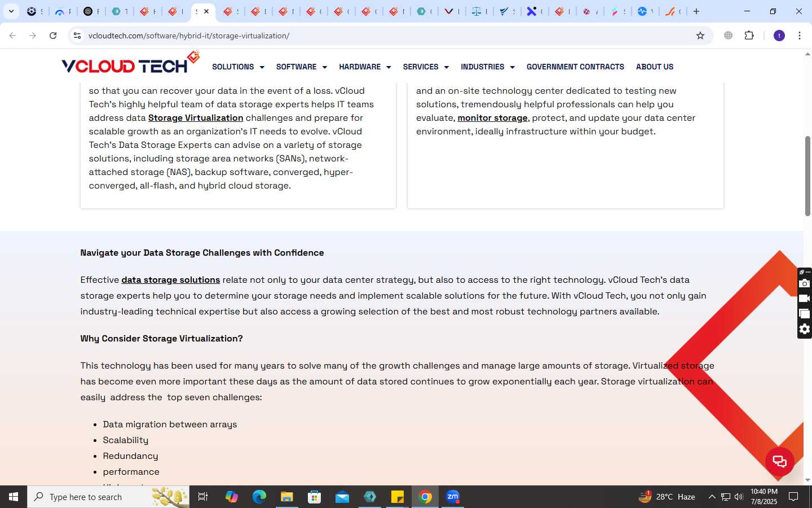View site information icon in address bar

click(77, 36)
